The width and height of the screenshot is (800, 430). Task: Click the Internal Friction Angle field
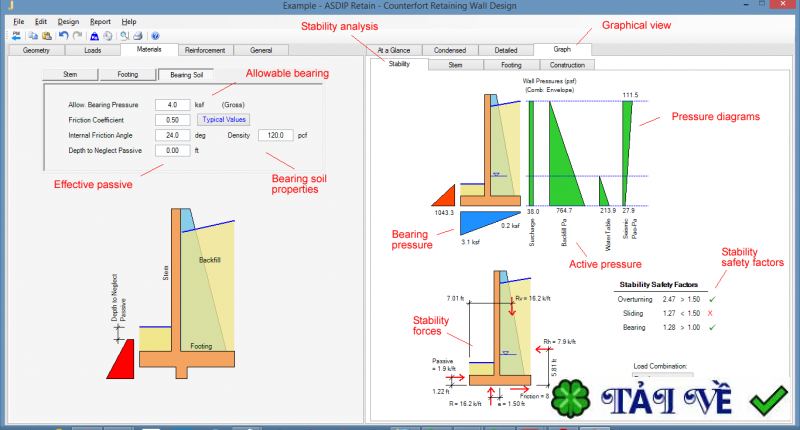point(172,135)
